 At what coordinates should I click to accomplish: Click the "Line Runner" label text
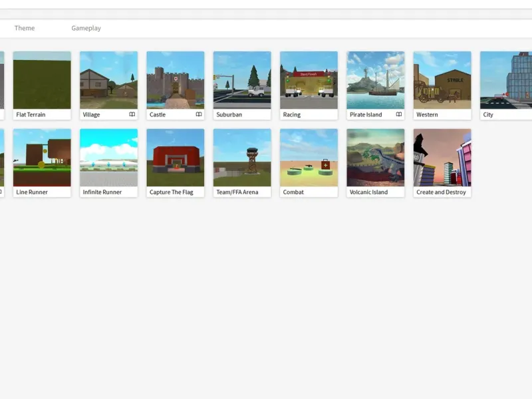(x=32, y=192)
